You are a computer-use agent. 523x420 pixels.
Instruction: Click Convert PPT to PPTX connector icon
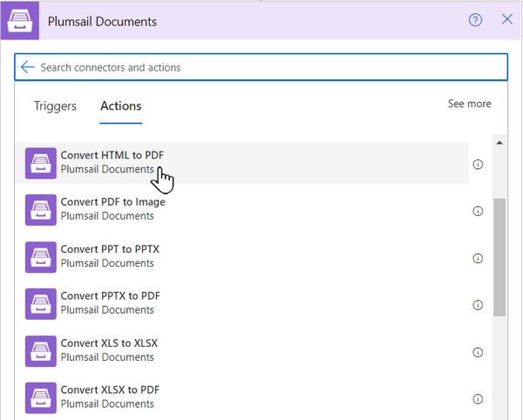point(41,257)
